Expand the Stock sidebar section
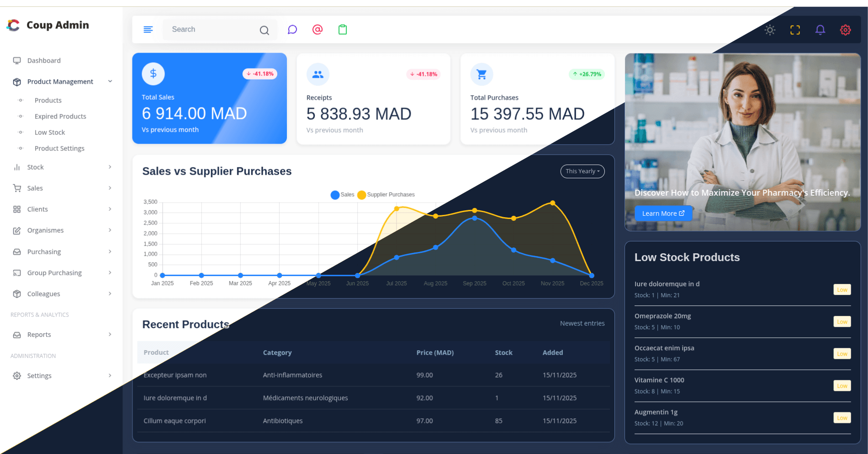This screenshot has width=868, height=454. coord(36,167)
